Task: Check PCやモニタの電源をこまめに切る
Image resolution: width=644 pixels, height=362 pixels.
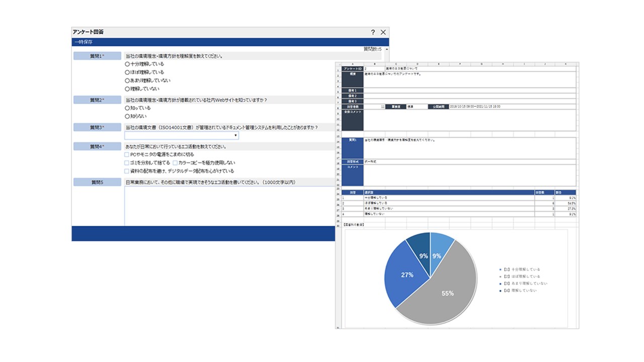Action: 127,155
